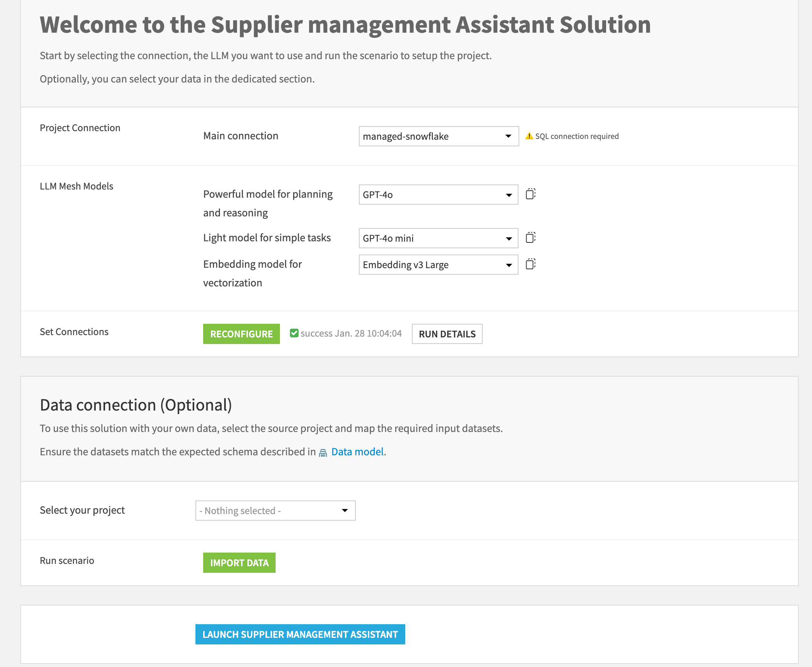Click the SQL connection required warning text

[x=577, y=136]
